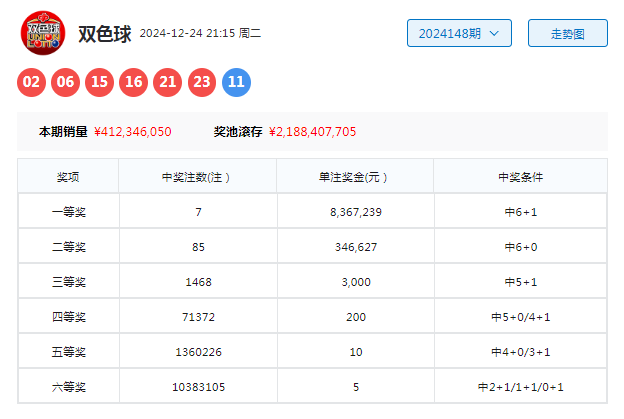
Task: Click the condition 中4+0/3+1
Action: (x=521, y=352)
